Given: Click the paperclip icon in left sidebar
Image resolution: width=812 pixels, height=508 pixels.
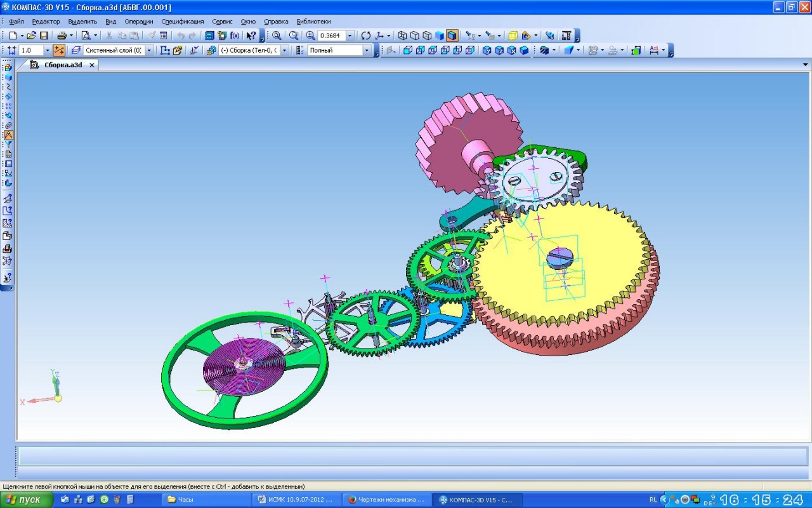Looking at the screenshot, I should 8,125.
